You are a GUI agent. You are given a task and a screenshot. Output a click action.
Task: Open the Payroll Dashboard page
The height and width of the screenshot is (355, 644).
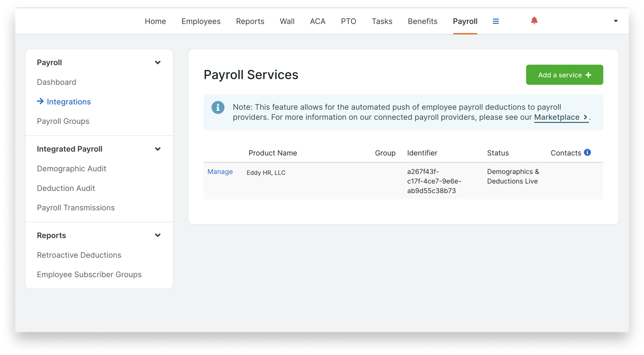pyautogui.click(x=56, y=82)
